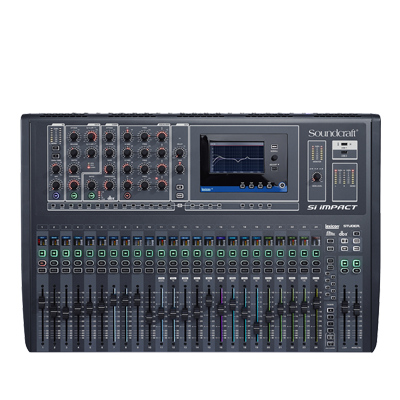Click the purple round button in the input section

(56, 196)
